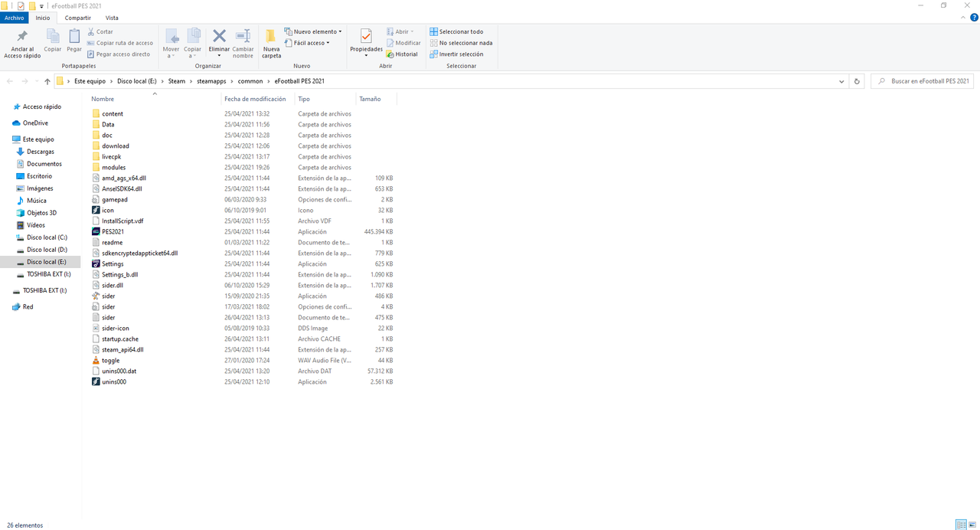Viewport: 980px width, 530px height.
Task: Click Seleccionar todo
Action: 456,31
